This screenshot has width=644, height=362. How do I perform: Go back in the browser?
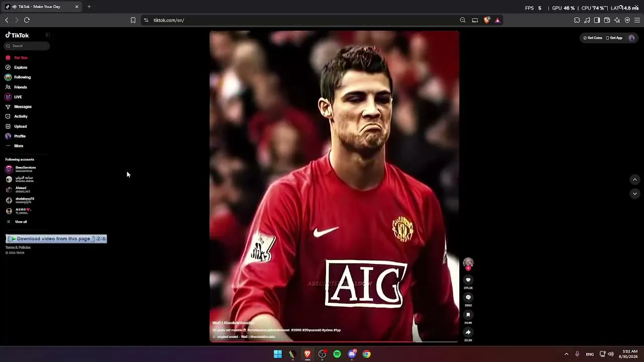coord(7,20)
